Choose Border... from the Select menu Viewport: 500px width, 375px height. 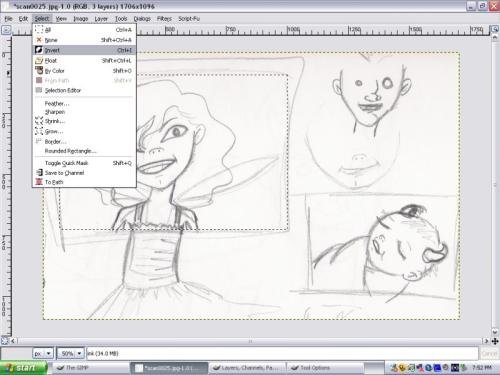coord(84,142)
